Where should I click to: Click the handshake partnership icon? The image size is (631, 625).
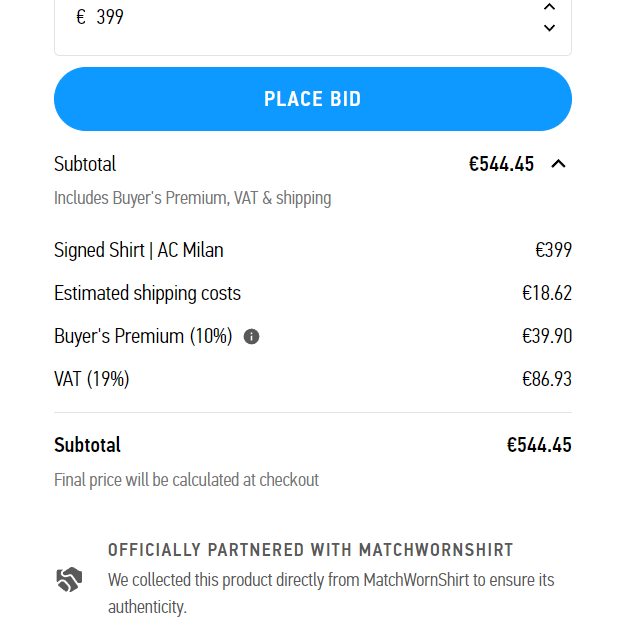[x=69, y=580]
